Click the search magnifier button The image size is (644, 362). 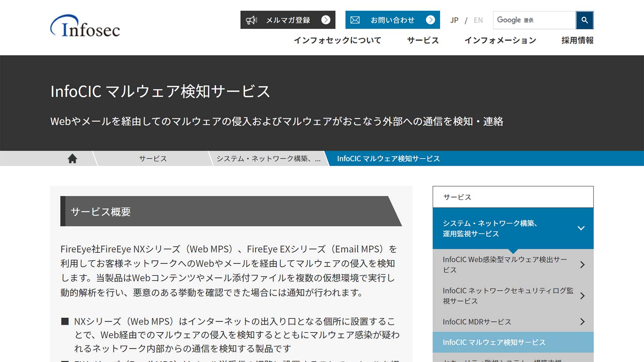(585, 20)
